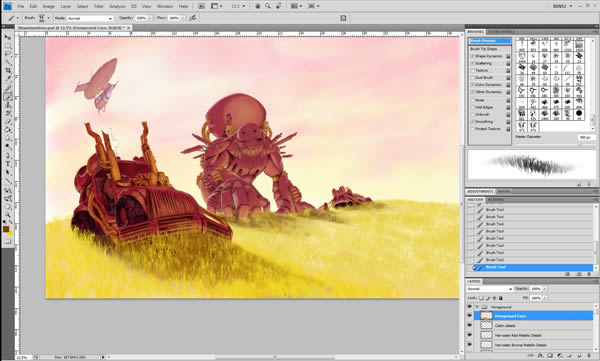Select the Lasso tool
The image size is (600, 361).
(8, 54)
